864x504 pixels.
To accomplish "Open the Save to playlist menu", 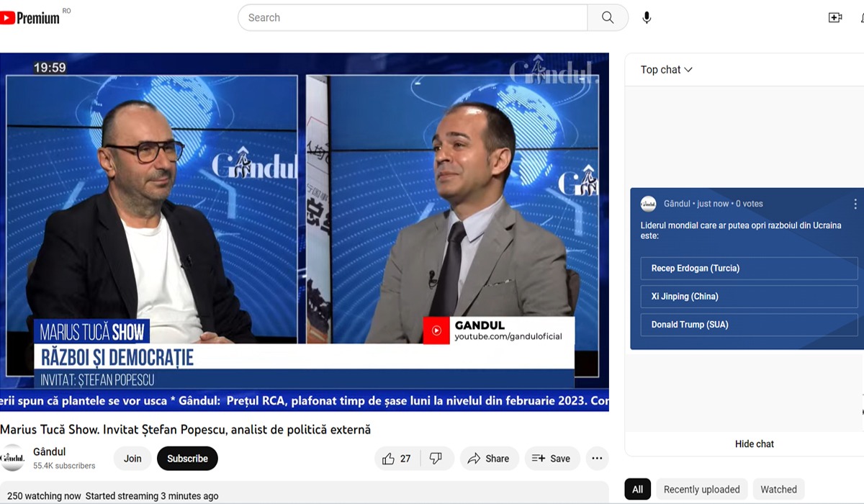I will [551, 459].
